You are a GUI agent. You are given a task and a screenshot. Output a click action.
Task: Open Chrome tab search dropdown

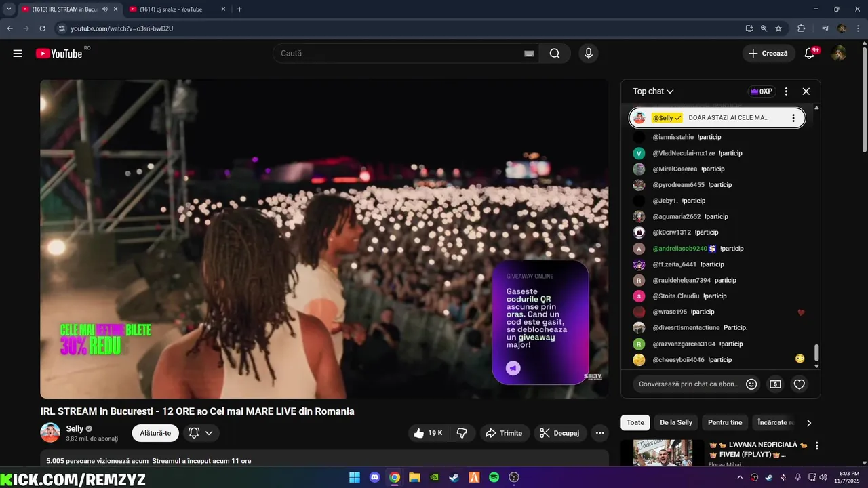[x=9, y=9]
